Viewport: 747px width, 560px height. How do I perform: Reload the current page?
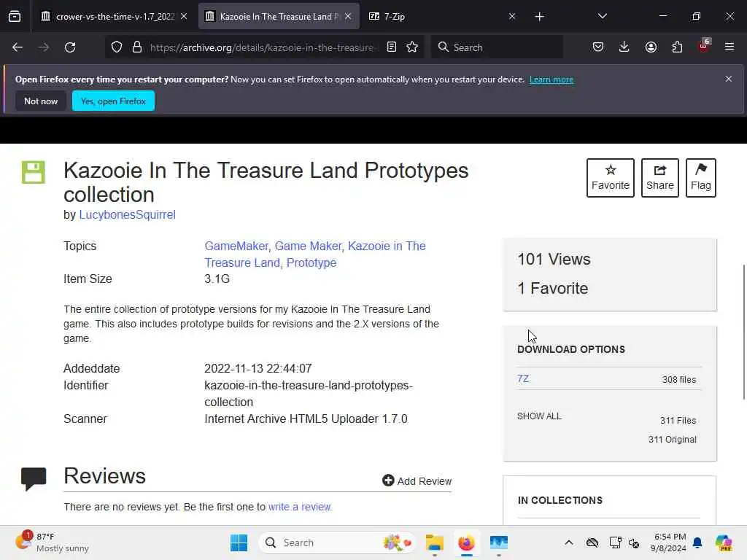tap(70, 47)
